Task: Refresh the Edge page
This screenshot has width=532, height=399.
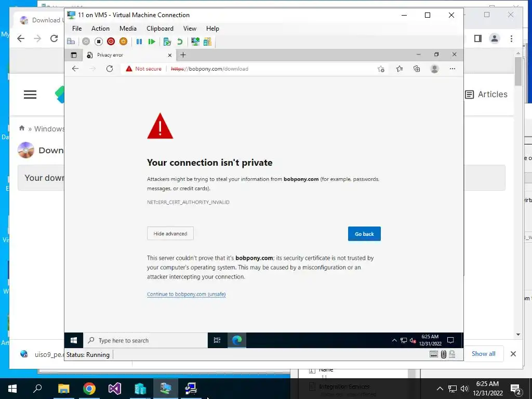Action: tap(110, 69)
